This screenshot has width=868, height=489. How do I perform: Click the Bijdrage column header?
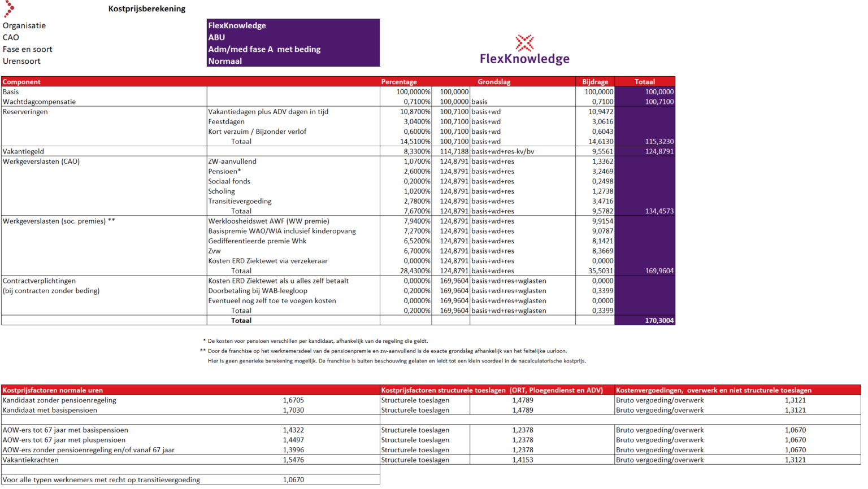tap(595, 82)
